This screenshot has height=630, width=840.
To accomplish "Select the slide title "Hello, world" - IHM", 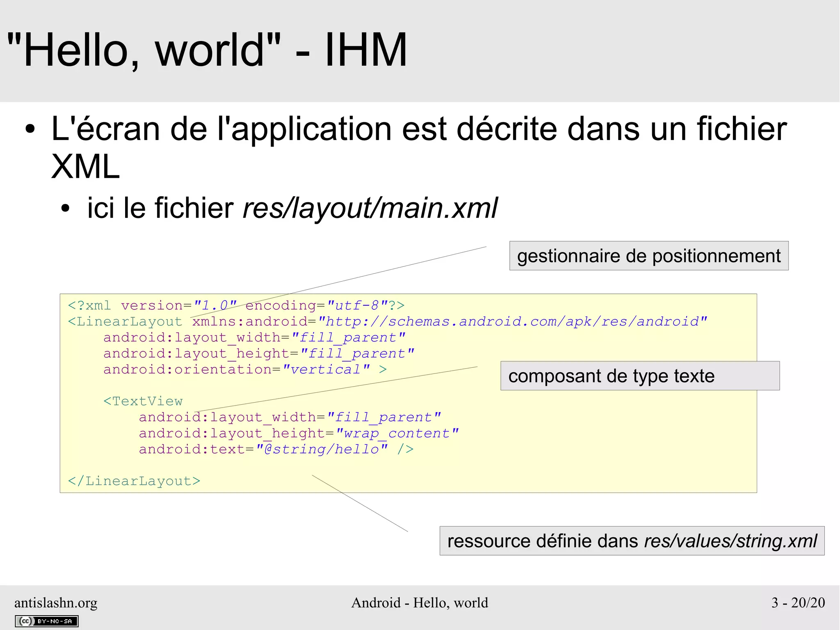I will [x=208, y=50].
